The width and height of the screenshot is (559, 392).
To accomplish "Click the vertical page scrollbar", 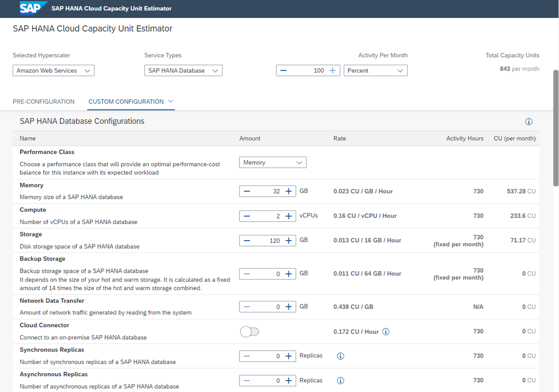I will (556, 128).
